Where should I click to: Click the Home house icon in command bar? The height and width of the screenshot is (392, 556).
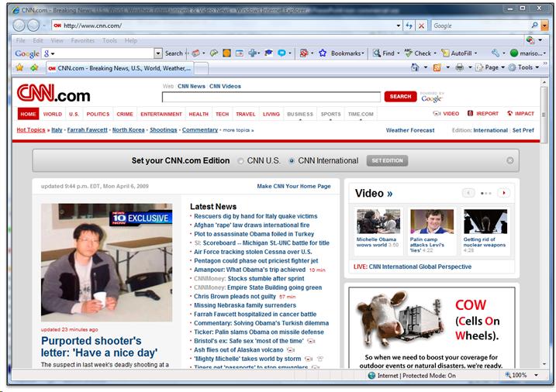tap(415, 67)
